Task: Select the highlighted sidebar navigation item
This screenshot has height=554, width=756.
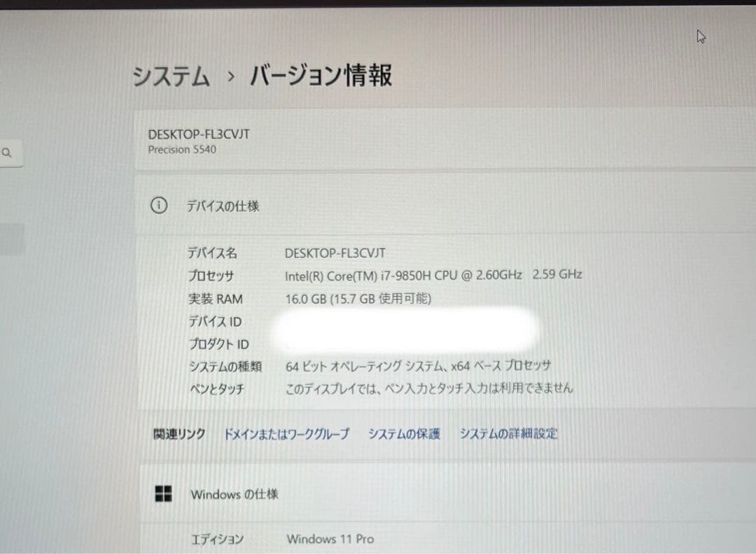Action: pos(12,239)
